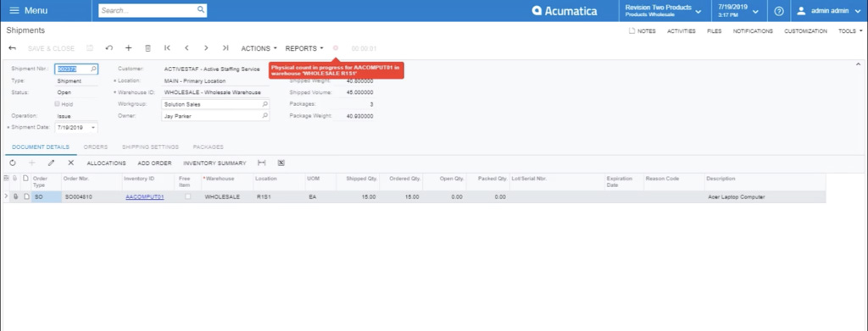Open the help question mark icon
The image size is (868, 331).
tap(779, 11)
